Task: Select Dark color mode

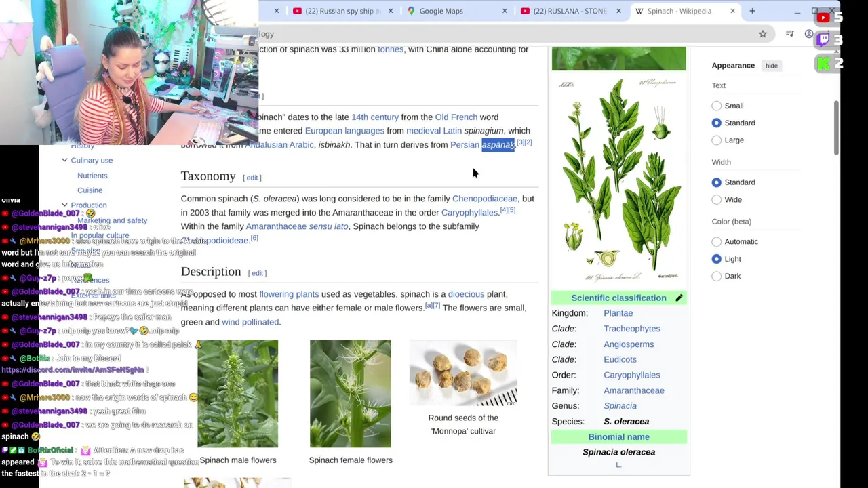Action: coord(717,276)
